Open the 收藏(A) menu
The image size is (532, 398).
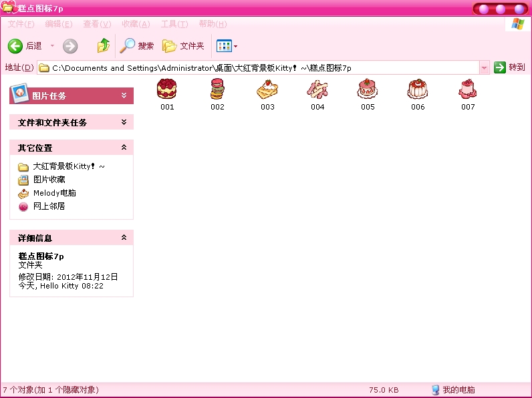[x=136, y=24]
